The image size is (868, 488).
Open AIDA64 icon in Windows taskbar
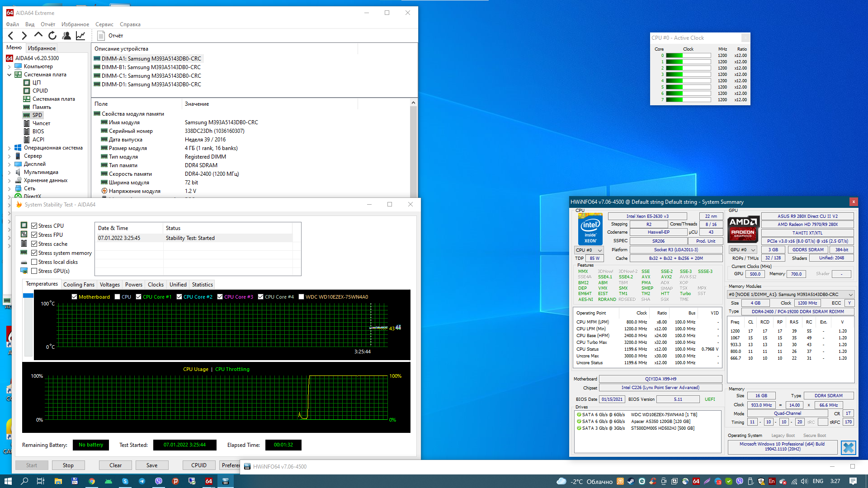tap(208, 481)
